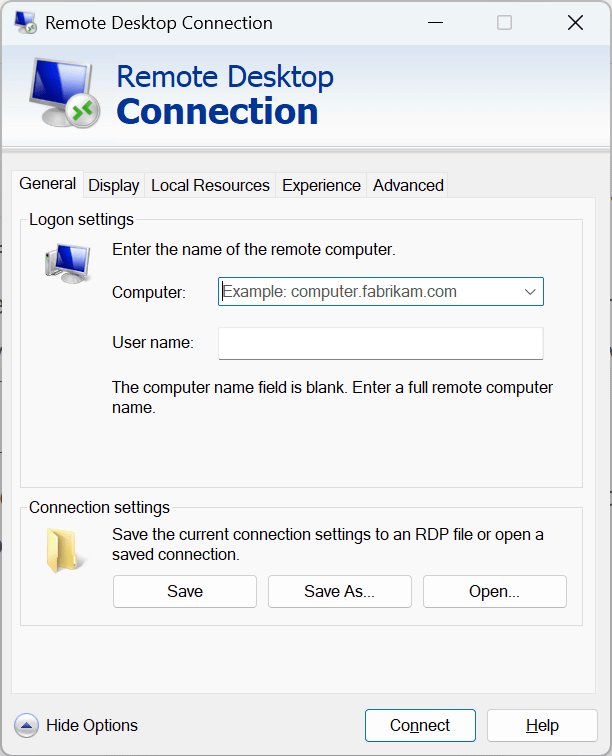Screen dimensions: 612x756
Task: Select the General tab
Action: (x=48, y=184)
